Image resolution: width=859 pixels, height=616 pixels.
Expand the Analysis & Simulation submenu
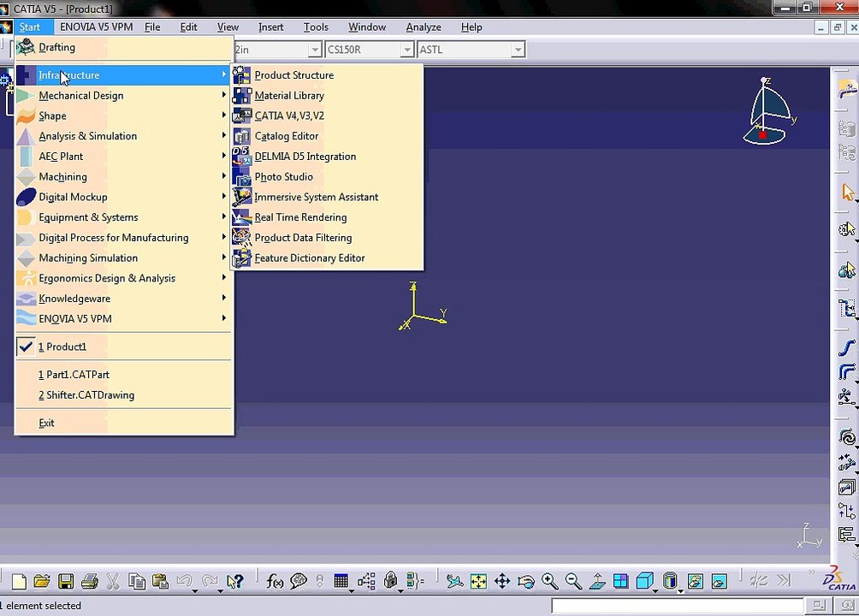[x=124, y=136]
